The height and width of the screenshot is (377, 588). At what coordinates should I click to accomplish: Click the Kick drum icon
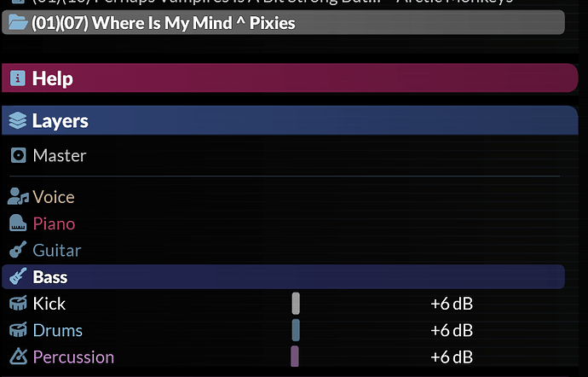click(18, 303)
